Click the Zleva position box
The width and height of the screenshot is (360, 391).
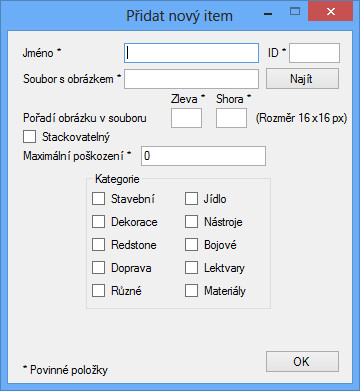(186, 118)
